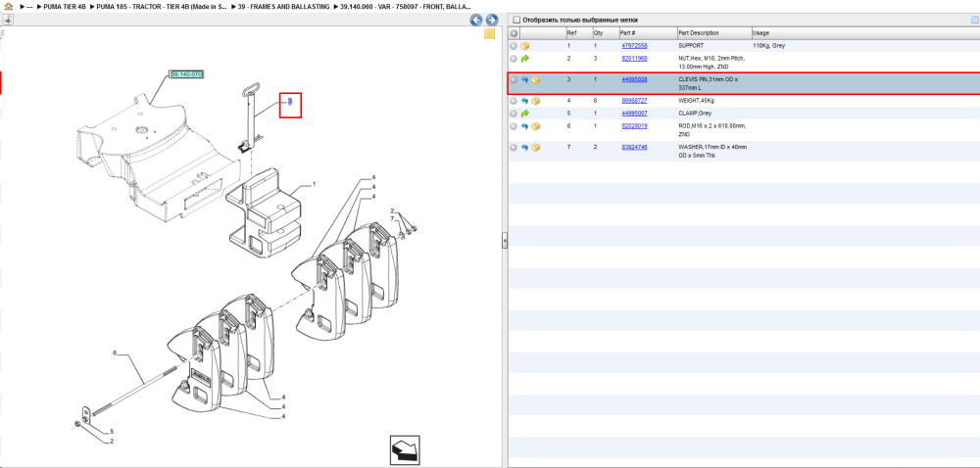Click the pin panel icon below home

click(7, 20)
